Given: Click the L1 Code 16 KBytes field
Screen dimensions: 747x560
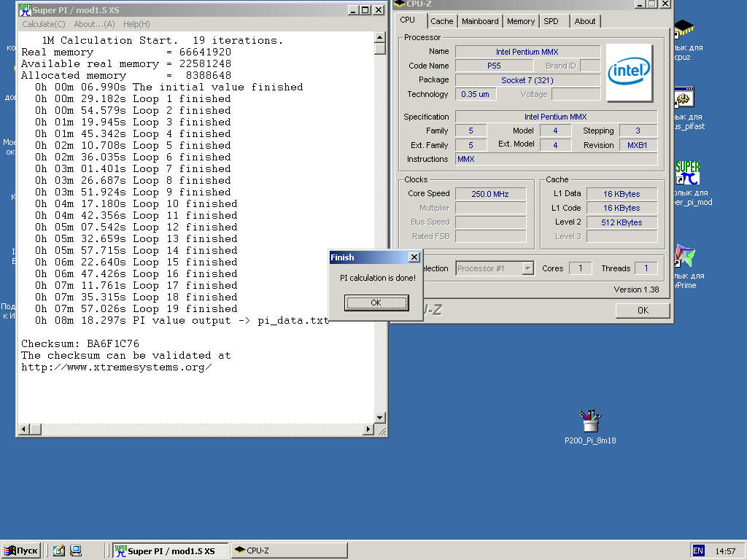Looking at the screenshot, I should coord(622,208).
